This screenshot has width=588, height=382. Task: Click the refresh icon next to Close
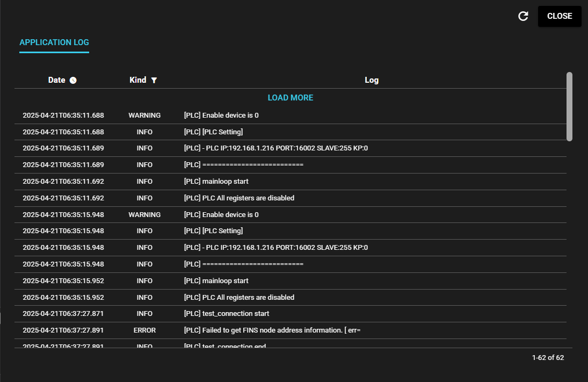523,16
